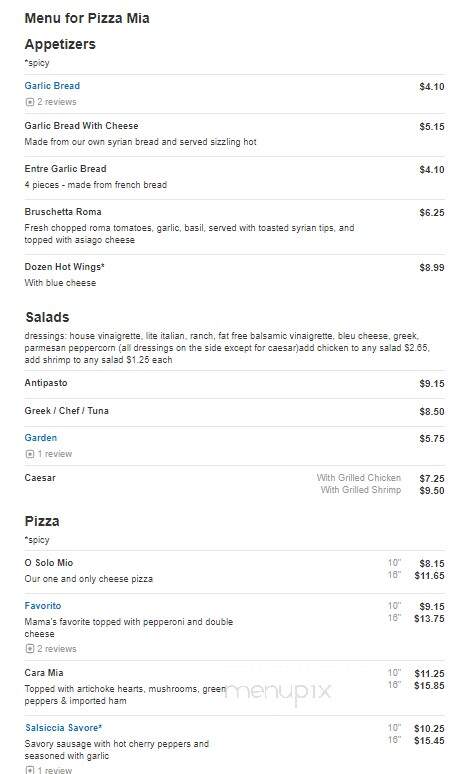Click review icon under Favorito pizza
Viewport: 457px width, 774px height.
(x=30, y=649)
